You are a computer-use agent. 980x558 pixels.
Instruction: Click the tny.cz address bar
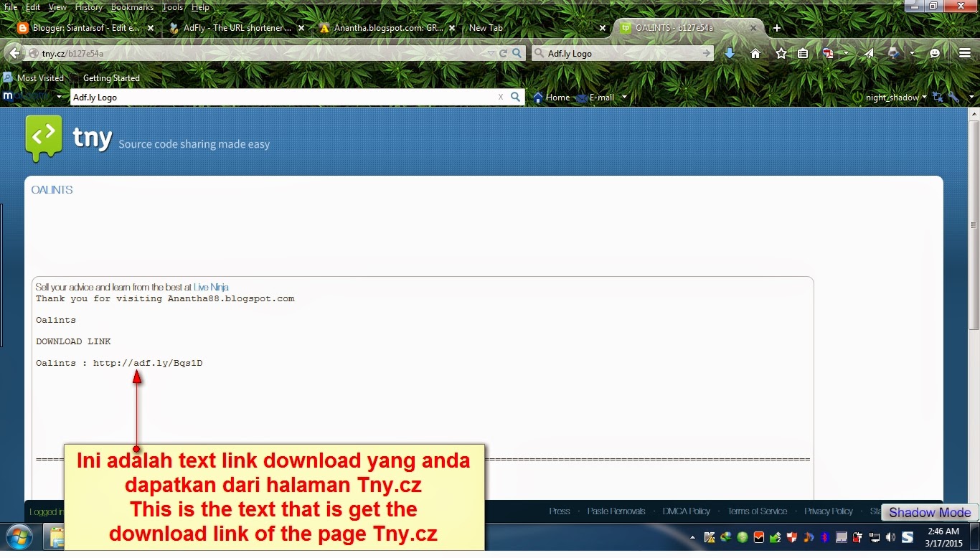262,53
